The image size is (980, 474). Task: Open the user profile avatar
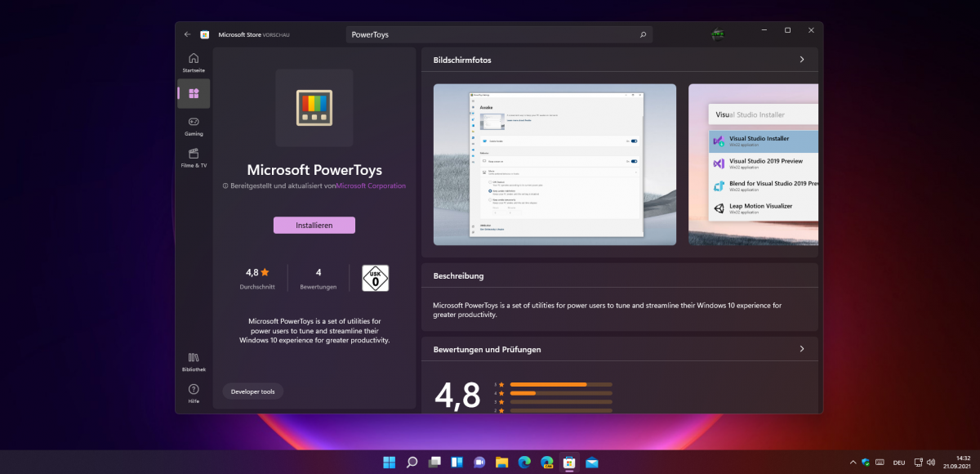pyautogui.click(x=718, y=34)
